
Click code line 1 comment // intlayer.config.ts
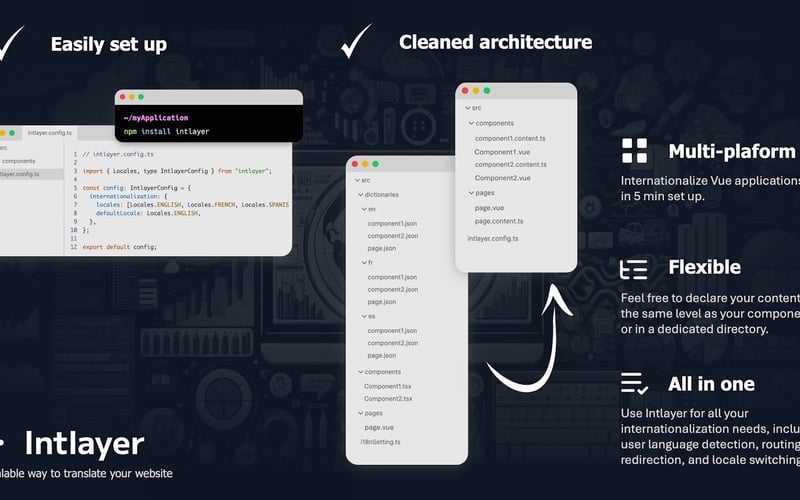[x=118, y=154]
